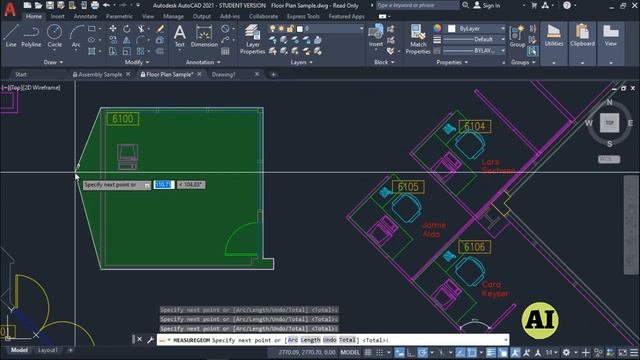Click the Erase tool icon
This screenshot has height=360, width=640.
[160, 29]
